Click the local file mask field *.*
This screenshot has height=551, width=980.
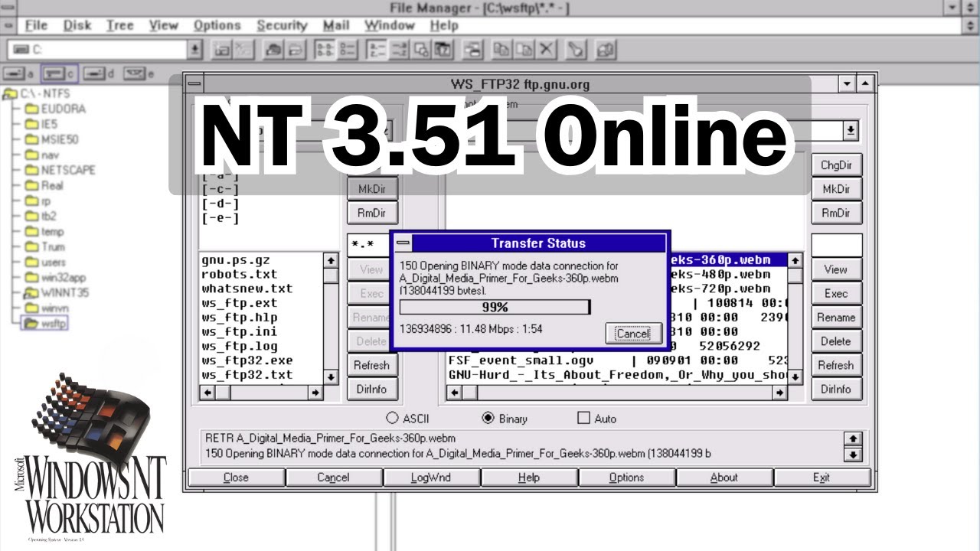tap(368, 245)
